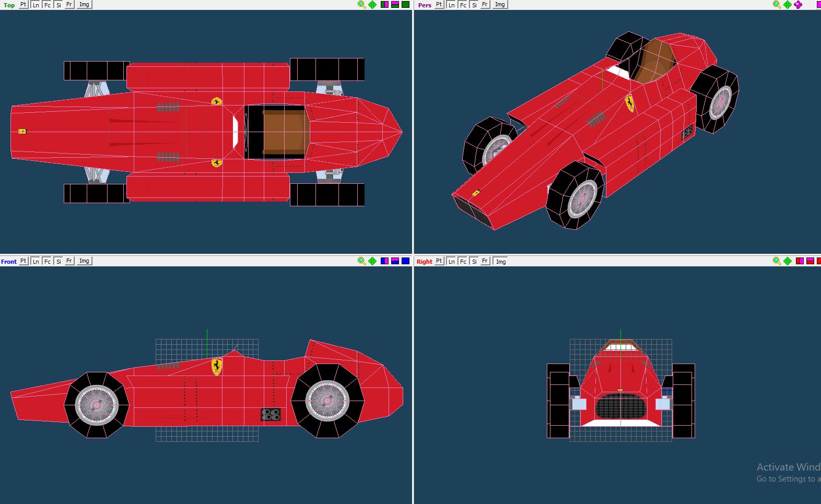
Task: Click the zoom magnifier in Right view
Action: [777, 261]
